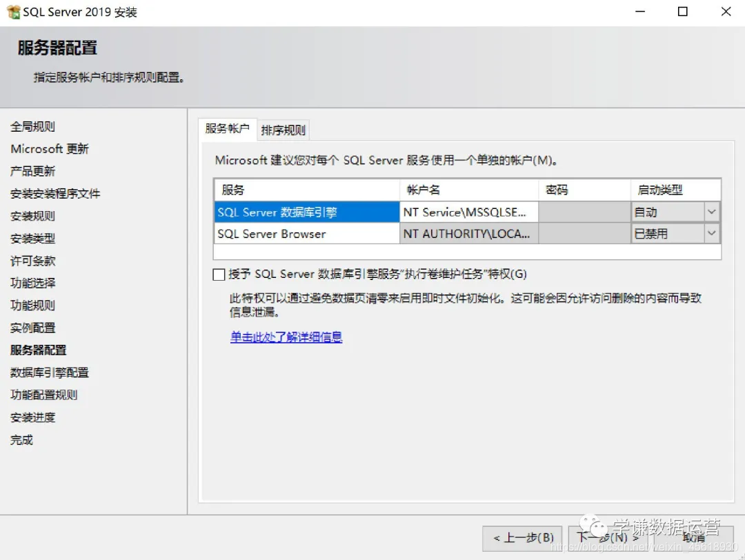Click the 启动类型 column header

coord(675,190)
